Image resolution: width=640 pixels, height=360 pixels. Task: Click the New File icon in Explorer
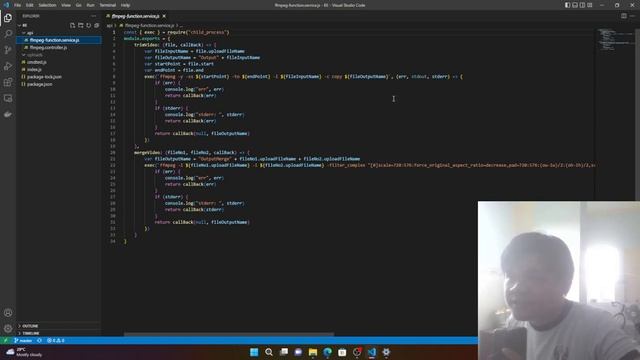(x=73, y=25)
